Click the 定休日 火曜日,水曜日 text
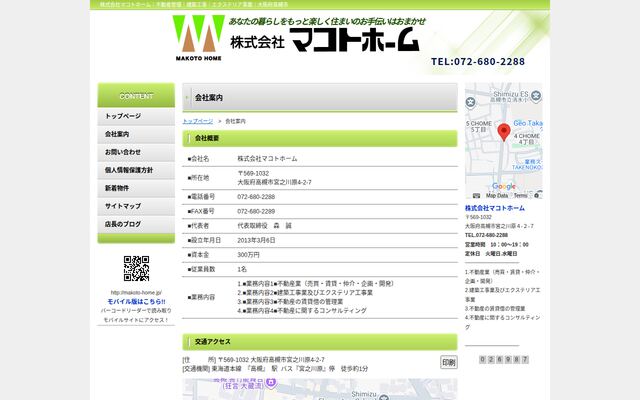Viewport: 640px width, 400px height. [491, 253]
